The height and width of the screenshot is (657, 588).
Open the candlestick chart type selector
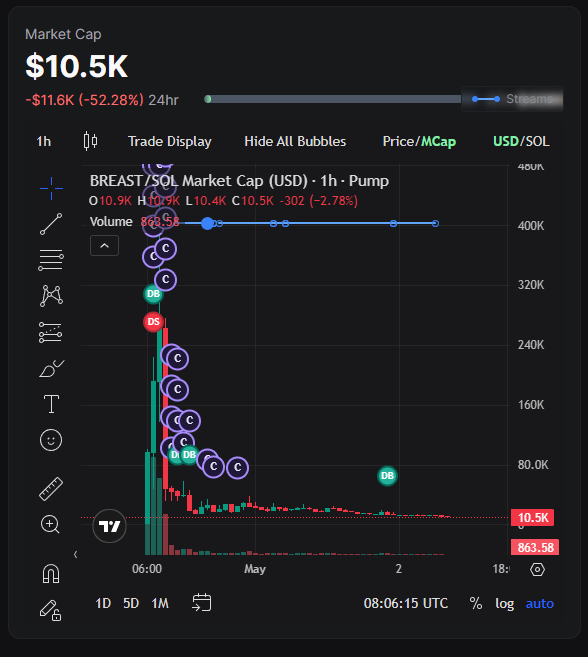(x=90, y=141)
